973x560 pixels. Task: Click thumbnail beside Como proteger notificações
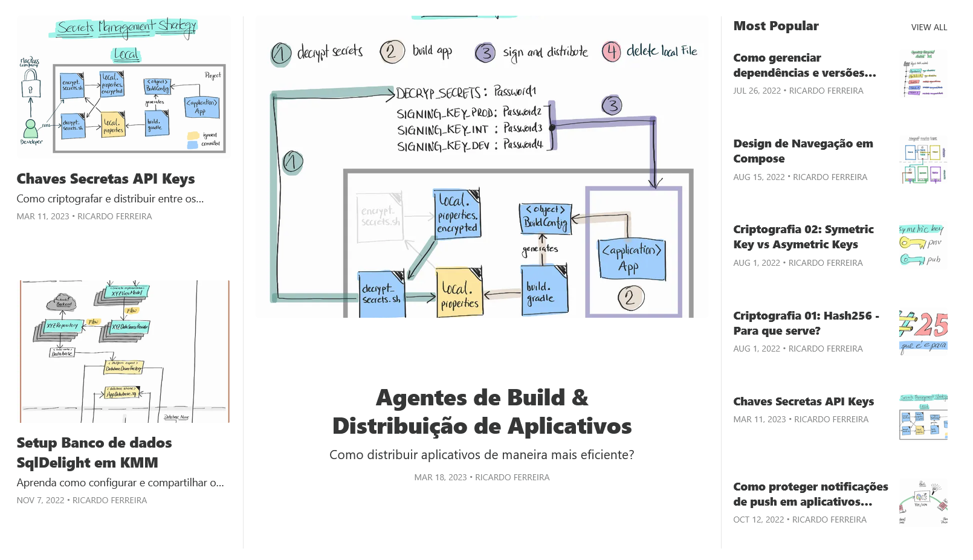coord(923,503)
